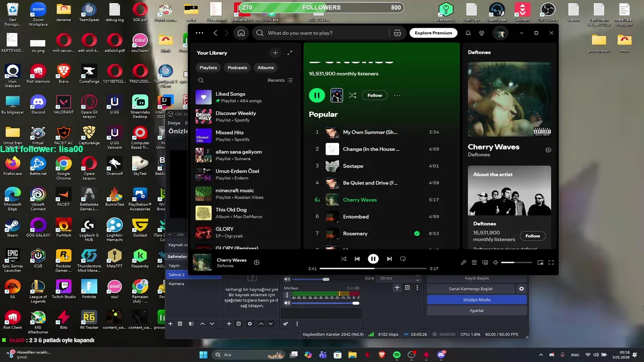Image resolution: width=644 pixels, height=362 pixels.
Task: Open the Spotify miniplayer
Action: click(x=540, y=262)
